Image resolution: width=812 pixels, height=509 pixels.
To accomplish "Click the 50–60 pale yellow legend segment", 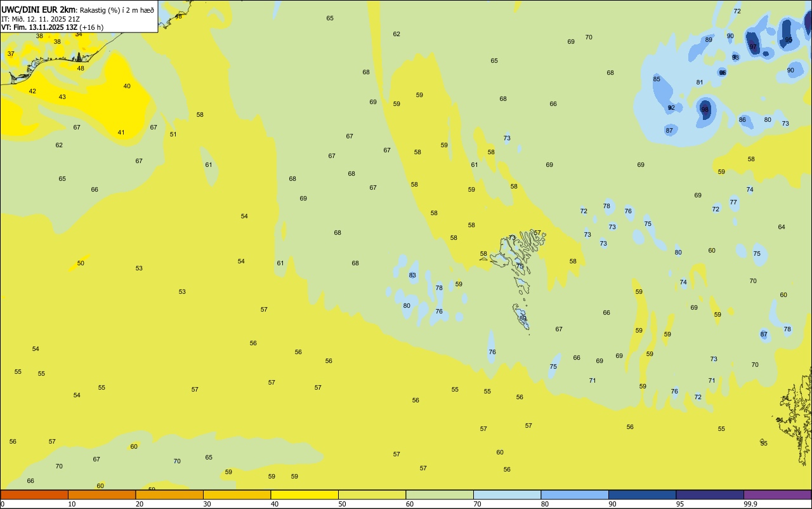I will (x=372, y=494).
